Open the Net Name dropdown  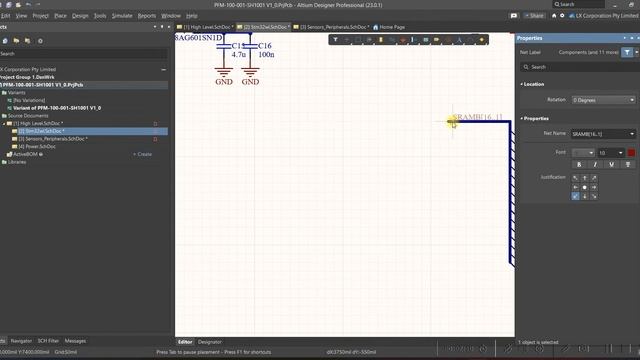[x=632, y=134]
